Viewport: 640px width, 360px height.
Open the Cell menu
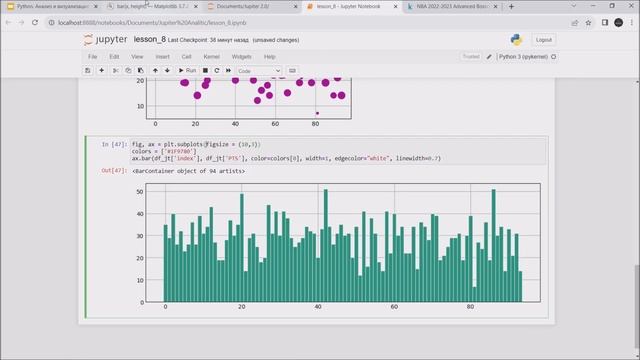click(187, 57)
